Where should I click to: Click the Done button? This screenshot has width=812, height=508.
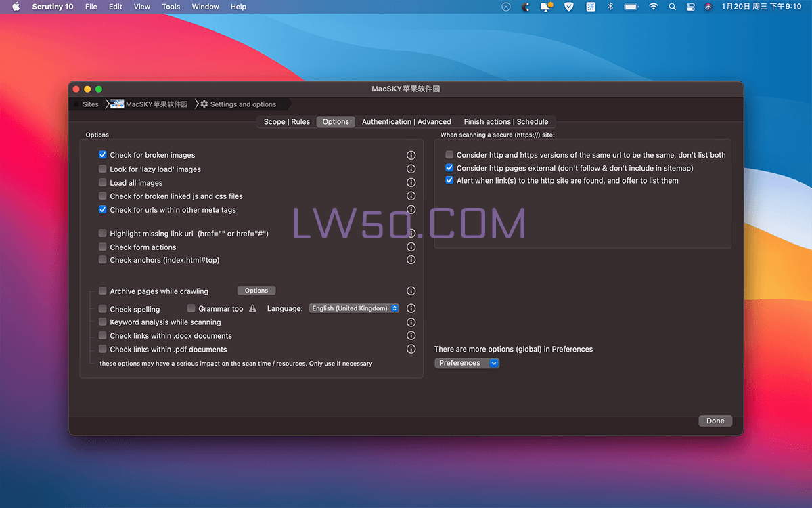coord(715,421)
